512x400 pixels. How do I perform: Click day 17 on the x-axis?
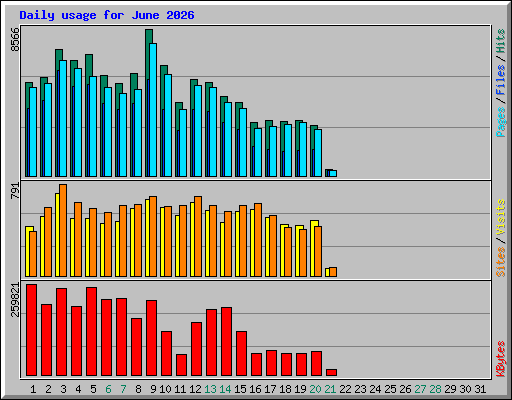(270, 389)
